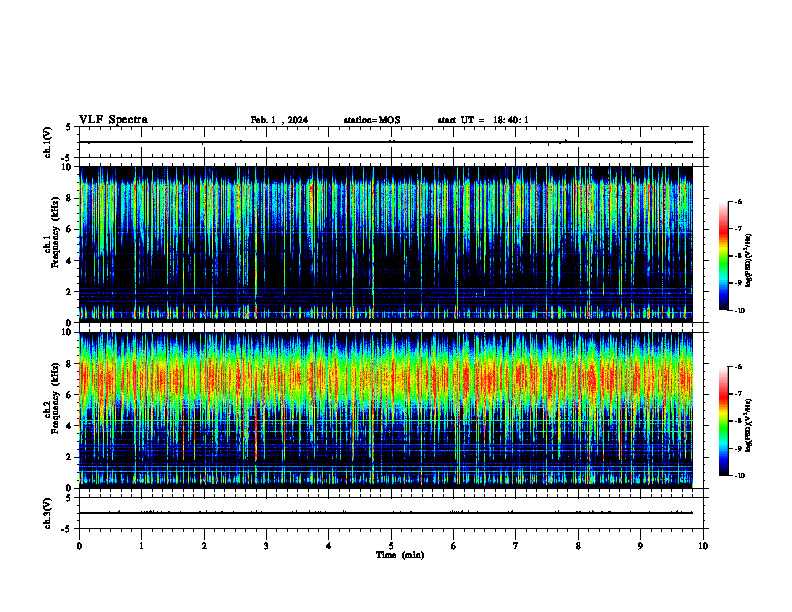Click time axis tick label "6"
This screenshot has width=792, height=612.
coord(453,546)
